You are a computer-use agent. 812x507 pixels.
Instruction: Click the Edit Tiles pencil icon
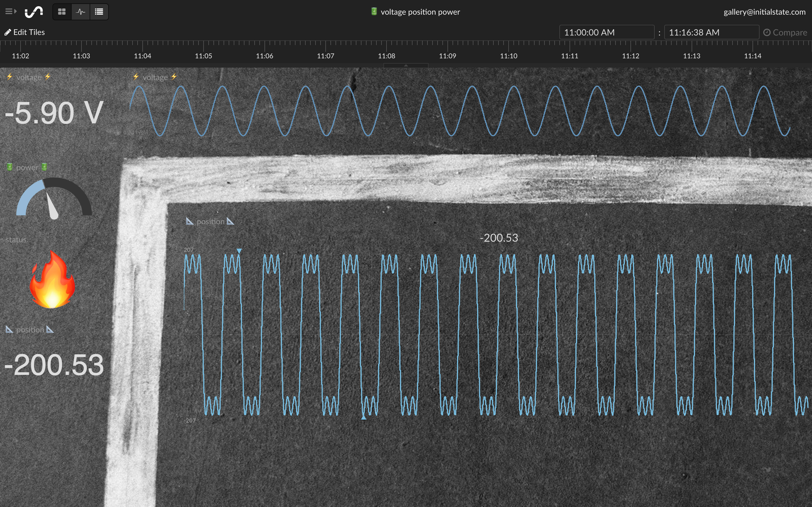(x=7, y=32)
